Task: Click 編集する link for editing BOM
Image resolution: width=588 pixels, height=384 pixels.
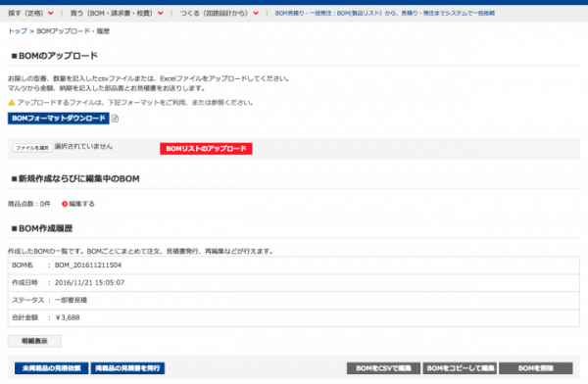Action: (x=81, y=204)
